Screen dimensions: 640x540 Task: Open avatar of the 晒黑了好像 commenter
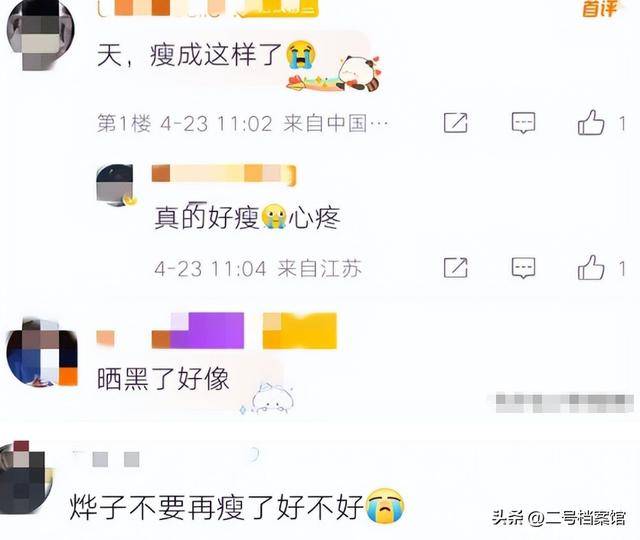[x=42, y=353]
